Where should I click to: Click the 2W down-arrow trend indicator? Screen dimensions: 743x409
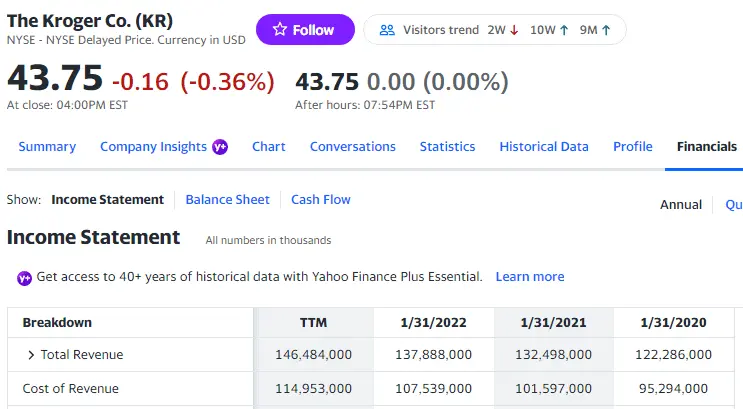pos(514,30)
